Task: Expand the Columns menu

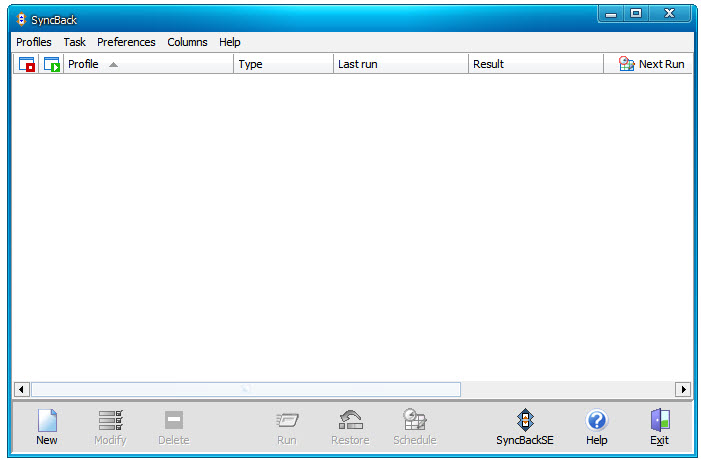Action: (187, 42)
